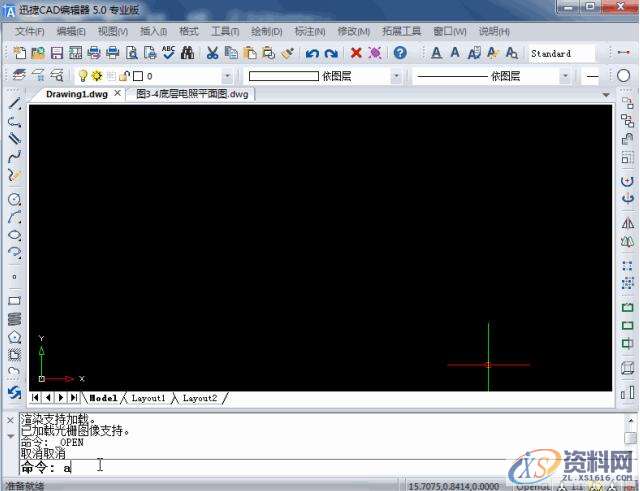Screen dimensions: 640x491
Task: Open the layer 0 dropdown list
Action: [227, 76]
